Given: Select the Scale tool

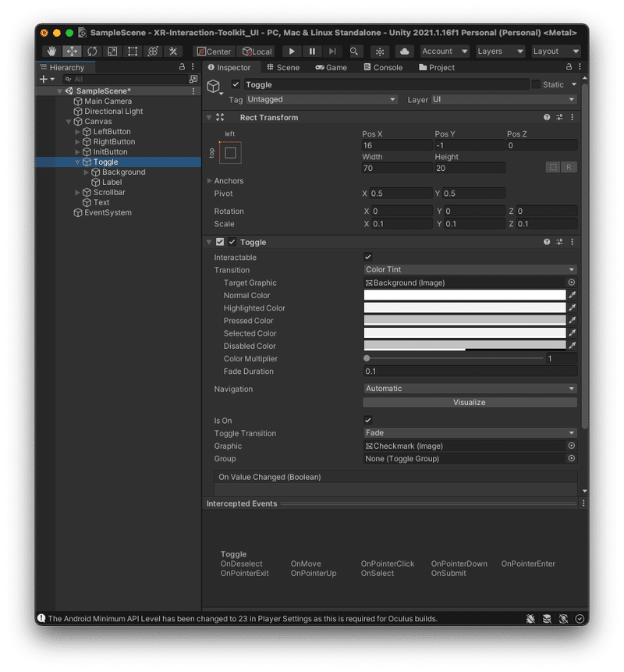Looking at the screenshot, I should pos(112,51).
